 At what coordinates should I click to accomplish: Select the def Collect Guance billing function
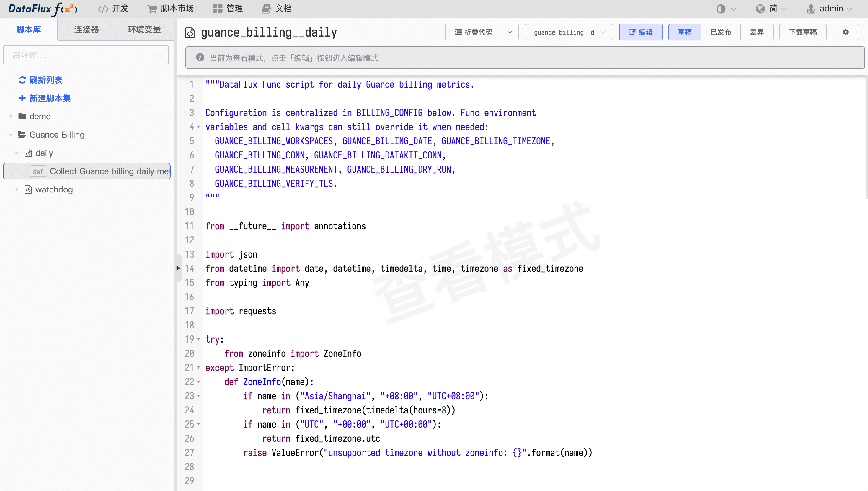87,171
